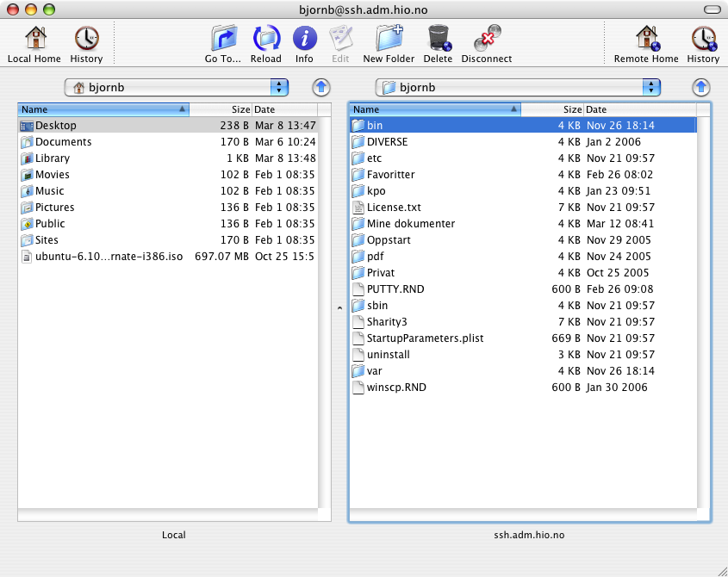The width and height of the screenshot is (728, 577).
Task: Select the remote kpo folder
Action: point(523,191)
